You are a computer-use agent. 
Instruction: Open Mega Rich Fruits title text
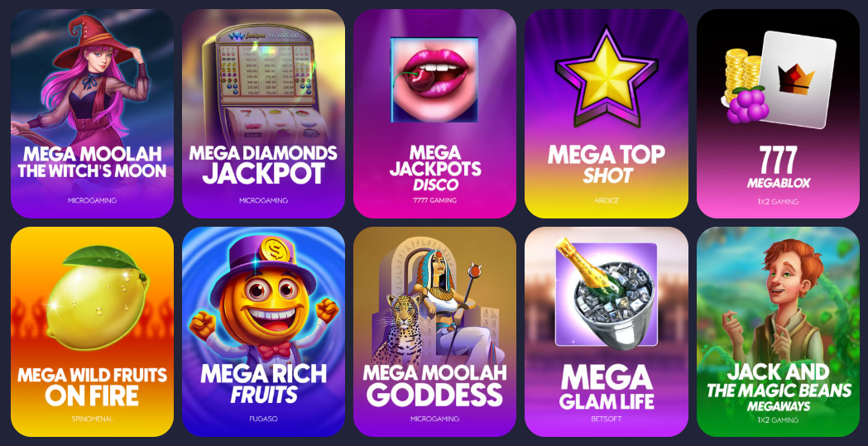click(263, 383)
